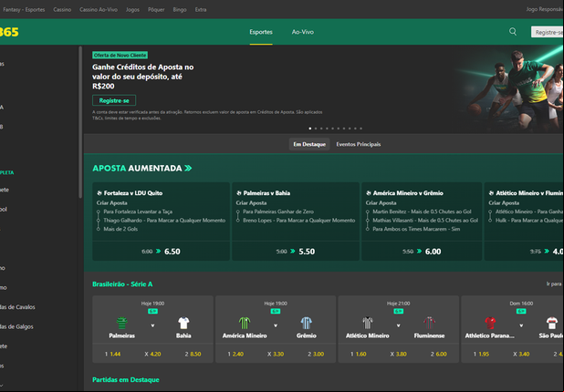Open Bingo in top menu
The width and height of the screenshot is (564, 392).
(x=180, y=10)
